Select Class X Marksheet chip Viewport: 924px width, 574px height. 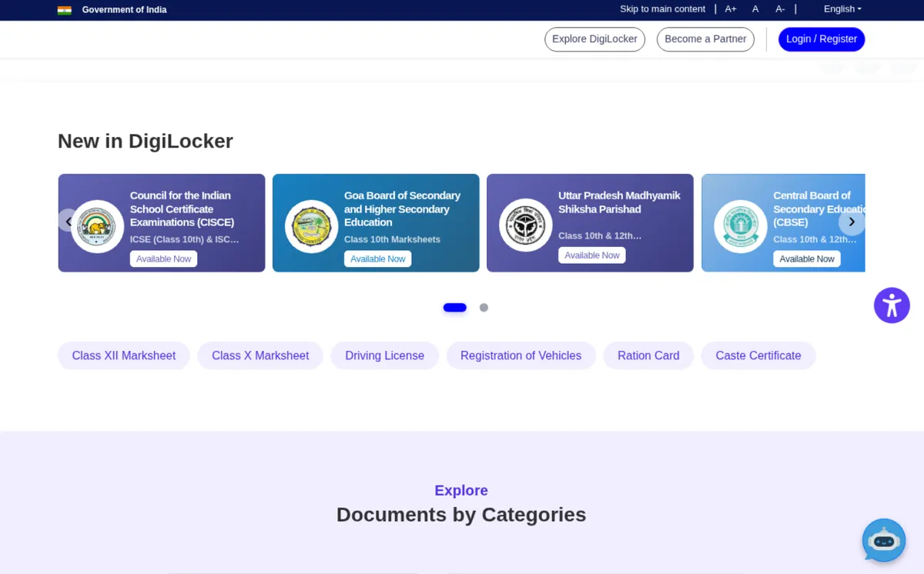260,355
